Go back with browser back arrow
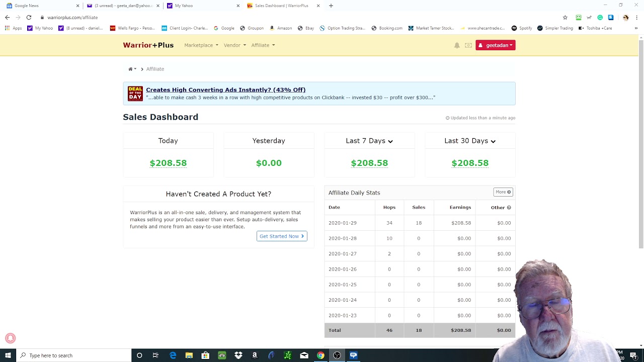 (7, 17)
